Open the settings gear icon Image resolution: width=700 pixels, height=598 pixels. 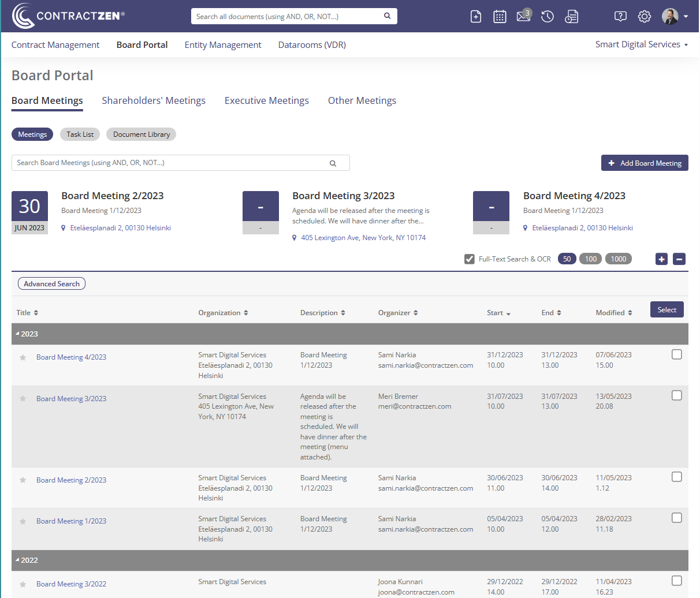(645, 17)
